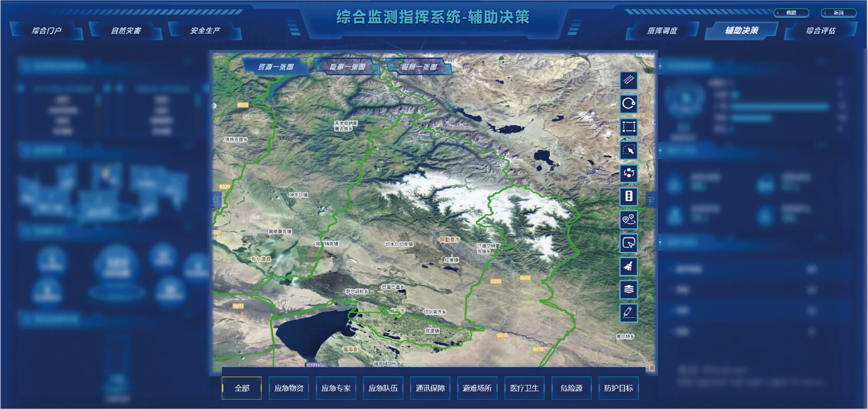Filter map by 应急队伍

pyautogui.click(x=383, y=388)
